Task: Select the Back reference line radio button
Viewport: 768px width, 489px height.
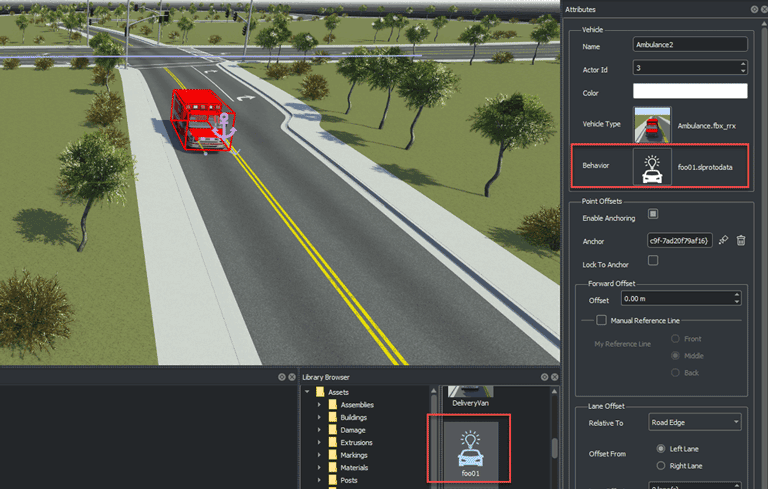Action: [675, 372]
